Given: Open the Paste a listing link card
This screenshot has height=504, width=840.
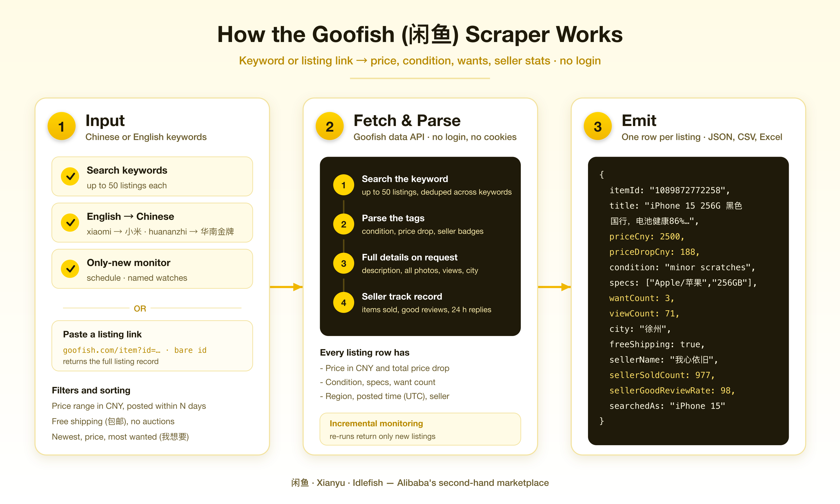Looking at the screenshot, I should click(152, 346).
